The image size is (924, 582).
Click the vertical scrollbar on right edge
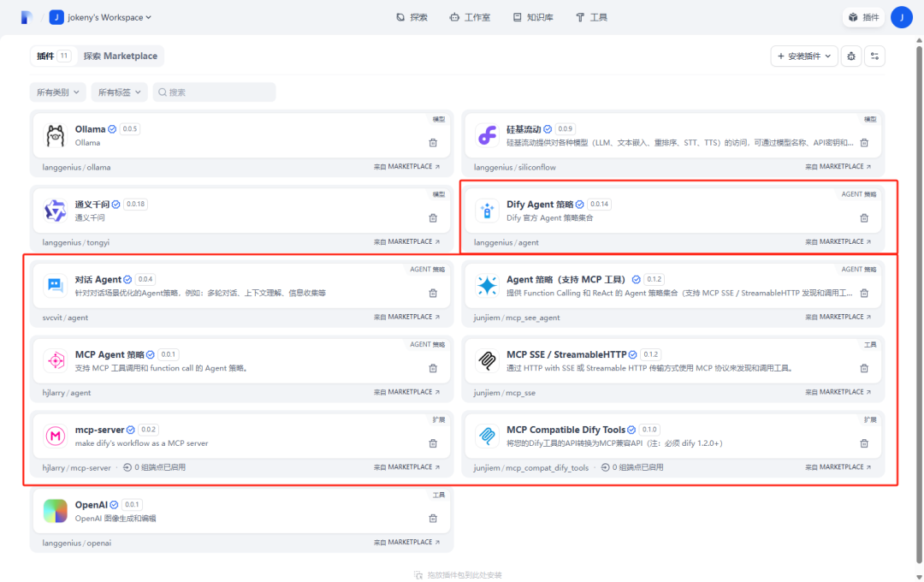coord(919,304)
